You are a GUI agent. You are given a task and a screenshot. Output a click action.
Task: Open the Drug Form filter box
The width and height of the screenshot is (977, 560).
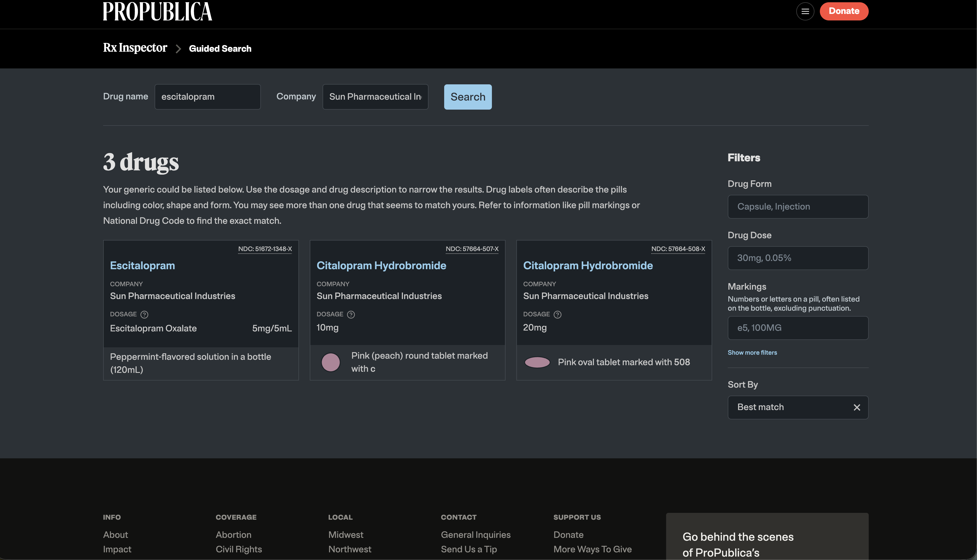pyautogui.click(x=798, y=206)
